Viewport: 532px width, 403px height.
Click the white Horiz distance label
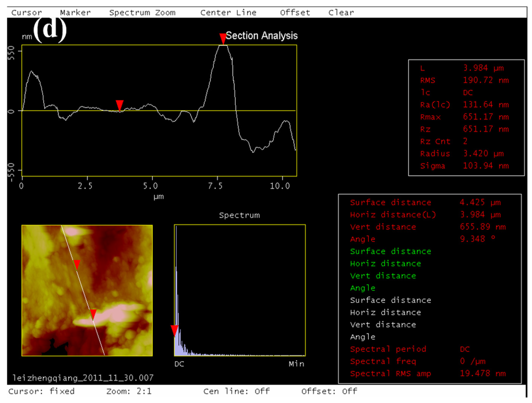(385, 312)
